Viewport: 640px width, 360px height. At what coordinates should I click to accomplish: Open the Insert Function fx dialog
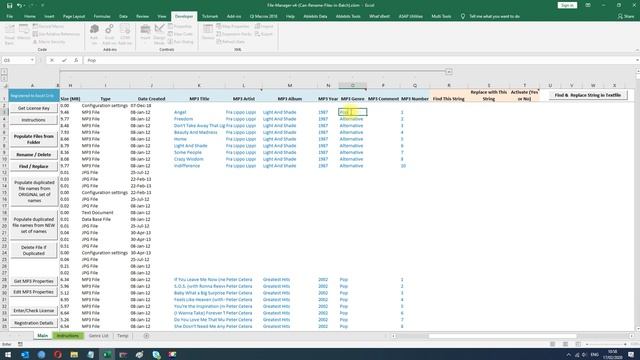coord(76,60)
